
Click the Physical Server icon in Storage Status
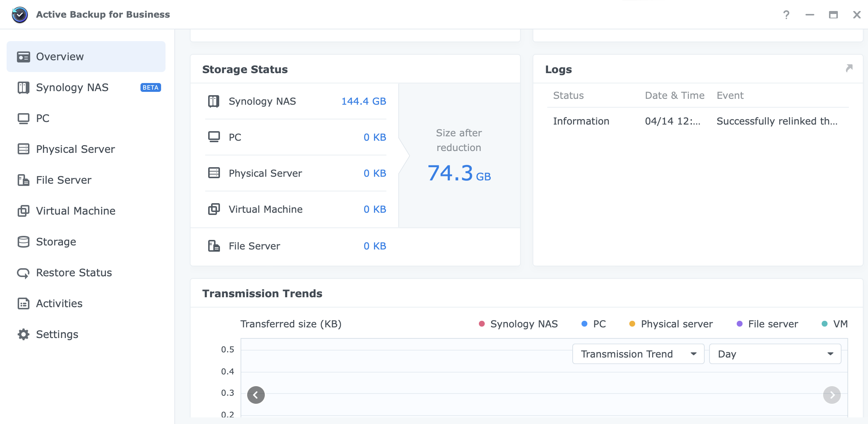click(214, 173)
